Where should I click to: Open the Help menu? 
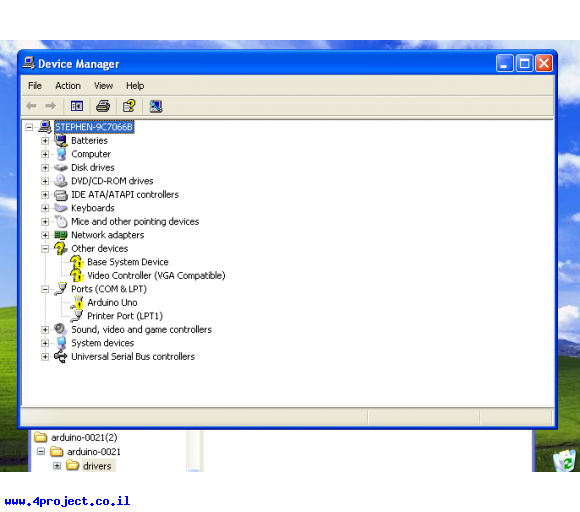click(x=135, y=86)
